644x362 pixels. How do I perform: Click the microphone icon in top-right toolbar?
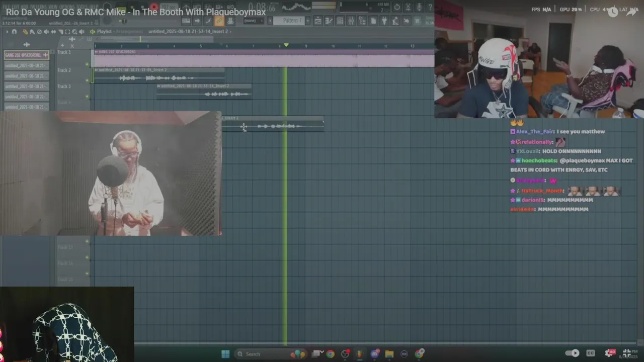click(419, 7)
